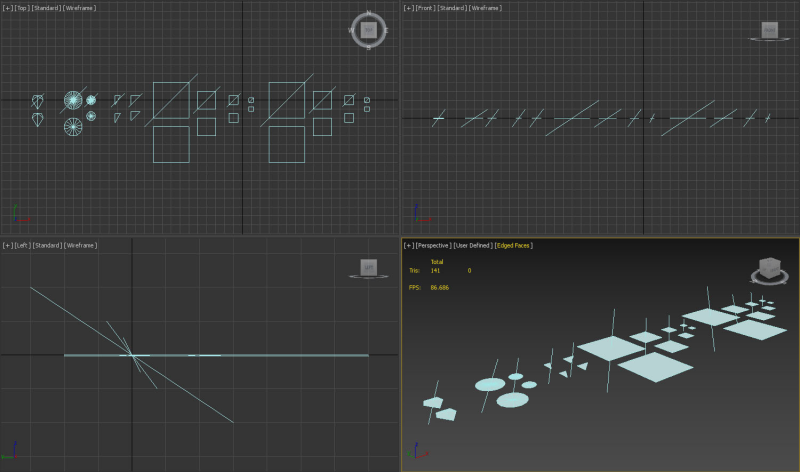Click the ViewCube in the Left viewport
Screen dimensions: 800x472
click(x=368, y=267)
